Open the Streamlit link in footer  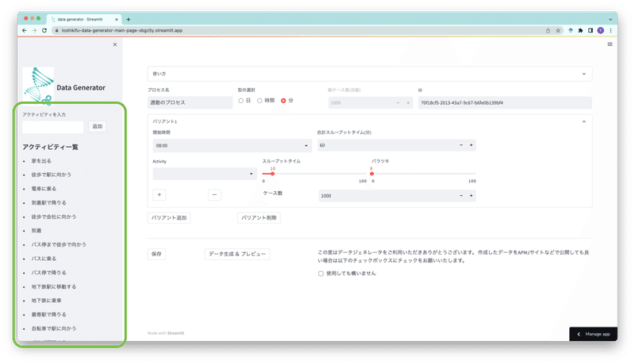175,333
